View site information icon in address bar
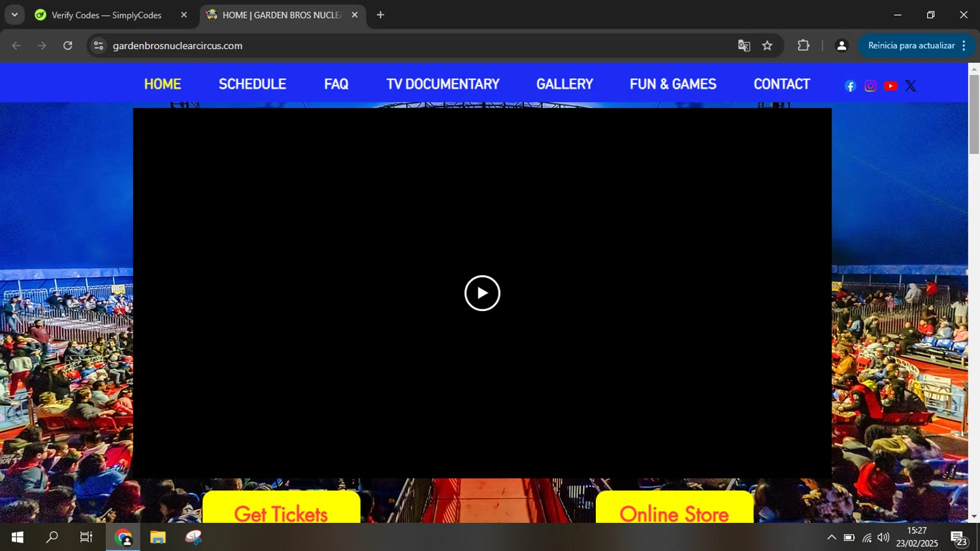This screenshot has height=551, width=980. tap(99, 46)
